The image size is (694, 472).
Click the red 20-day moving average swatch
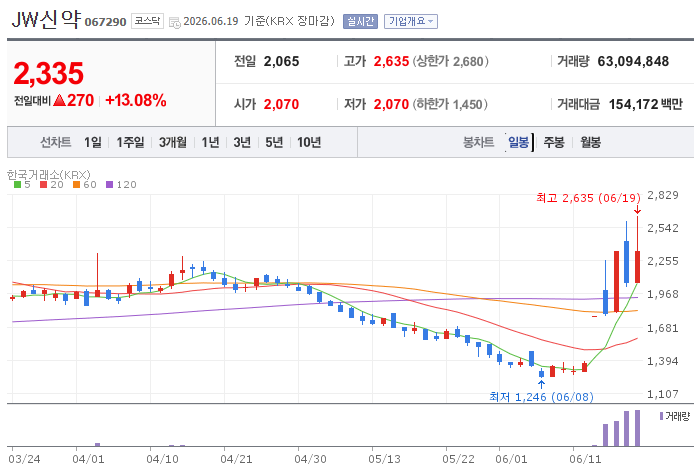pos(43,185)
